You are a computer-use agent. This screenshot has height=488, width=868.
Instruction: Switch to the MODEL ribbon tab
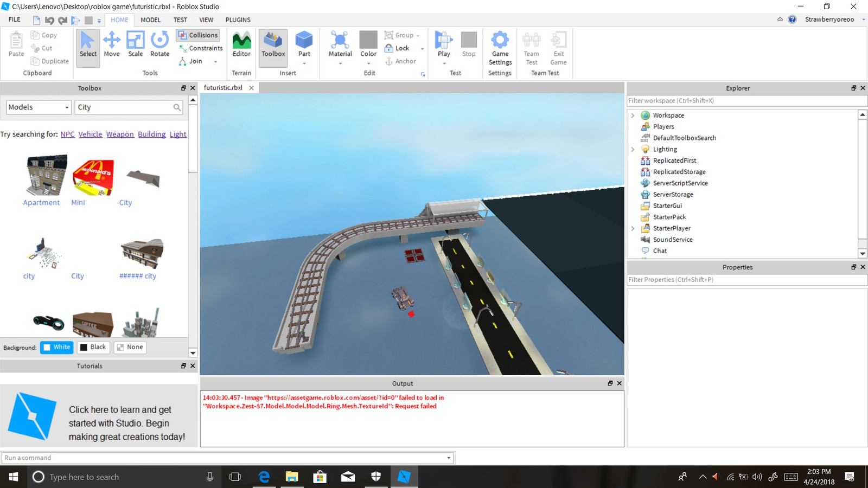[x=150, y=20]
